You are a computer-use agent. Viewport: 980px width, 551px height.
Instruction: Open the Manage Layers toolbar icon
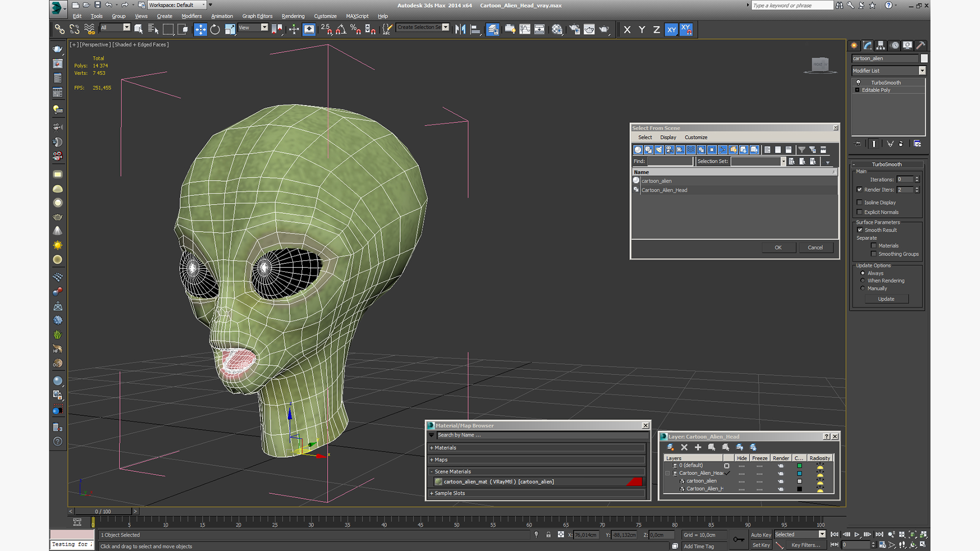(x=493, y=29)
